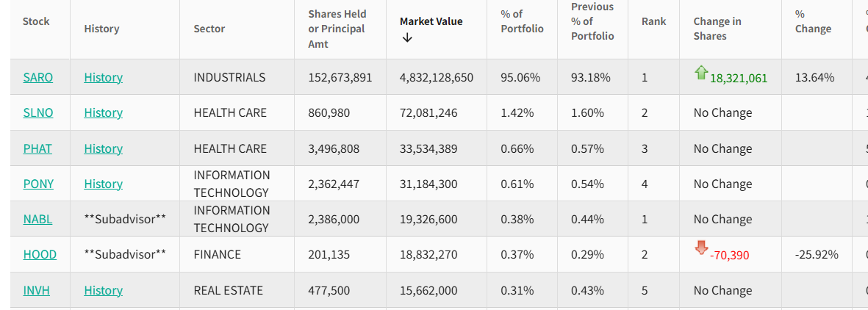Click the green up arrow icon in SARO row
The image size is (868, 310).
(x=700, y=72)
